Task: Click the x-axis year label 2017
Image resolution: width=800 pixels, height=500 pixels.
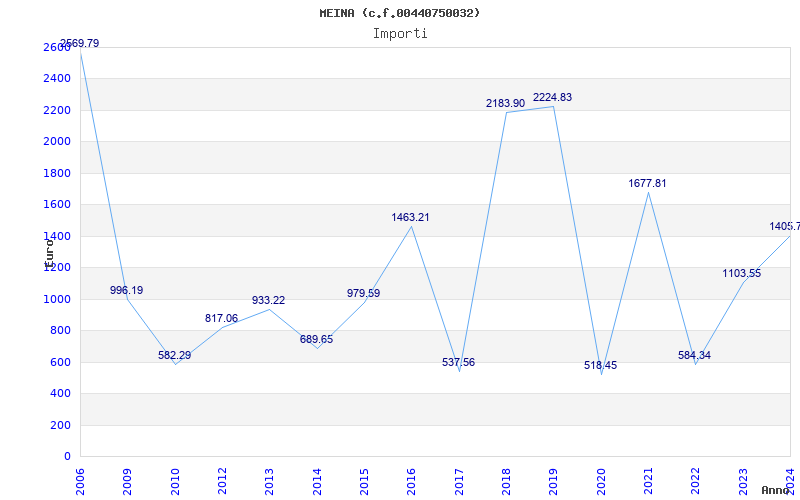Action: 459,482
